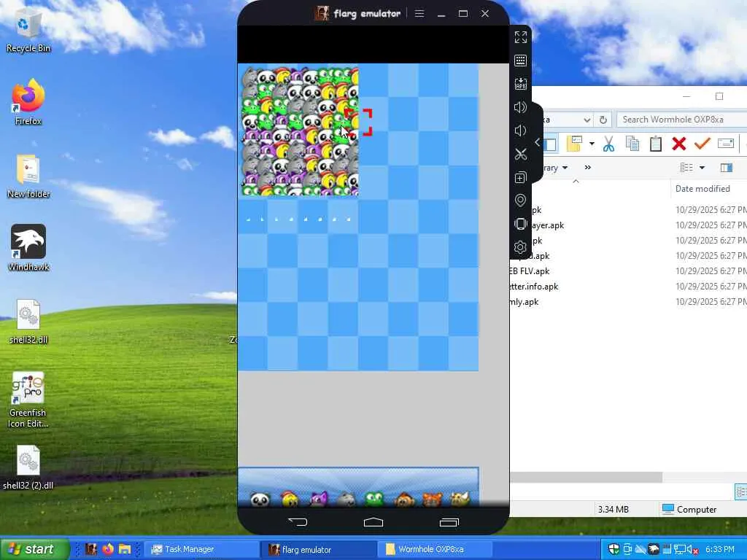Click the Search Wormhole OXP8xa field
The width and height of the screenshot is (747, 560).
682,120
